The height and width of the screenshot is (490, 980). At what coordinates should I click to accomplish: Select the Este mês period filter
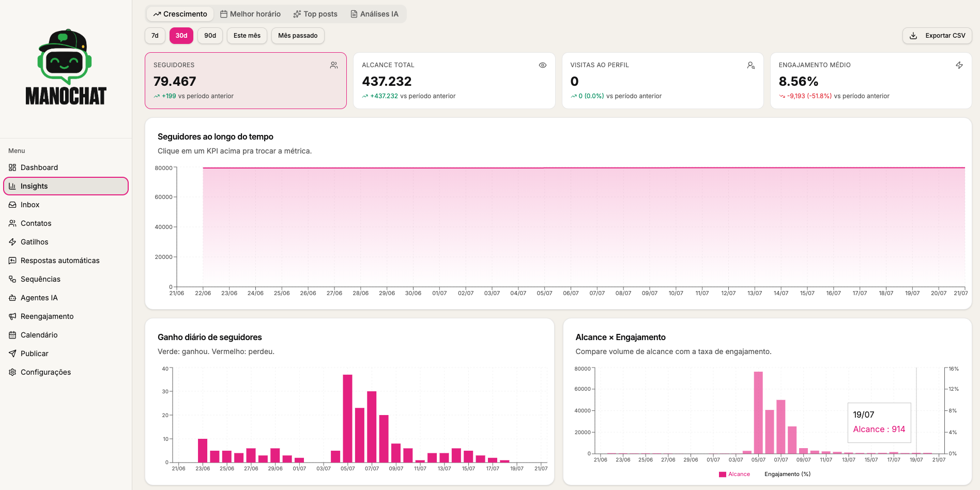pos(247,36)
